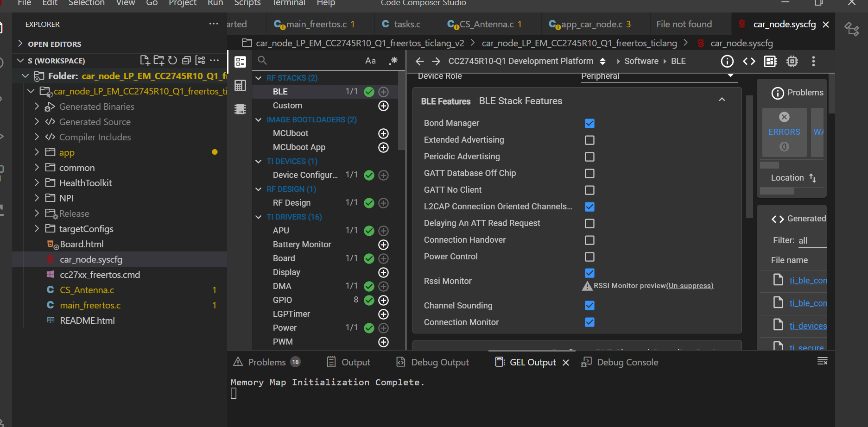Switch to the tasks.c editor tab

tap(401, 24)
